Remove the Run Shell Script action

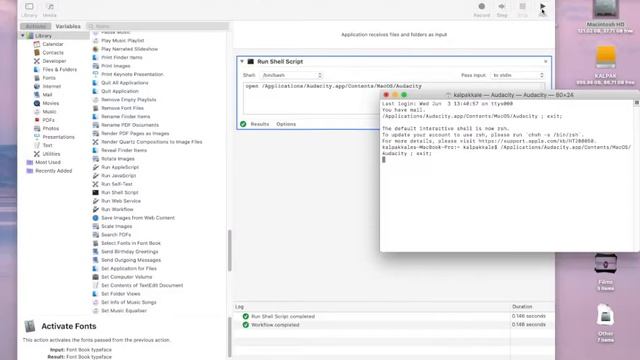pyautogui.click(x=546, y=62)
